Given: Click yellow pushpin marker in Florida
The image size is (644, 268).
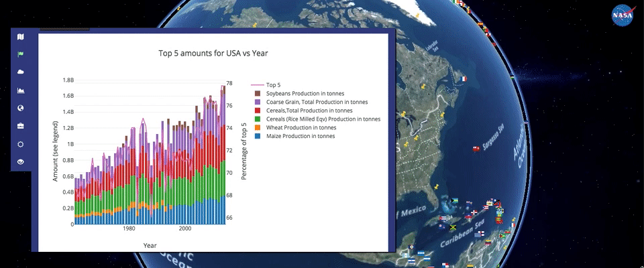Looking at the screenshot, I should click(x=436, y=186).
